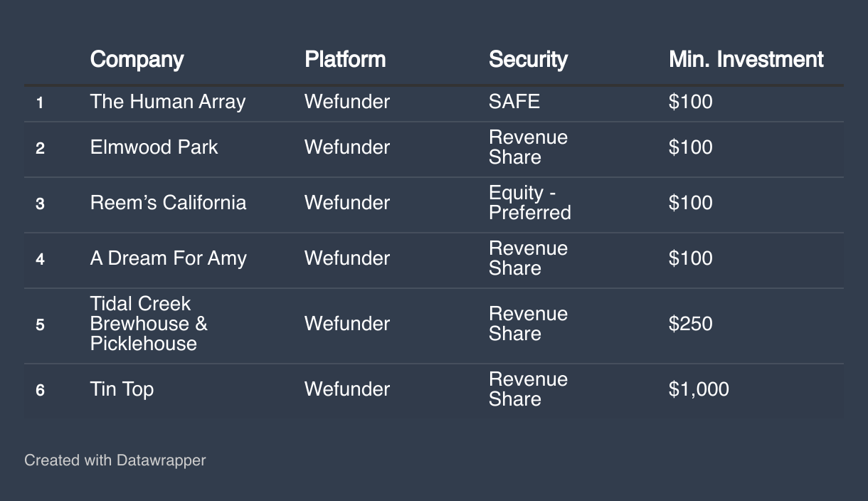
Task: Click the $1,000 minimum investment value
Action: [699, 389]
